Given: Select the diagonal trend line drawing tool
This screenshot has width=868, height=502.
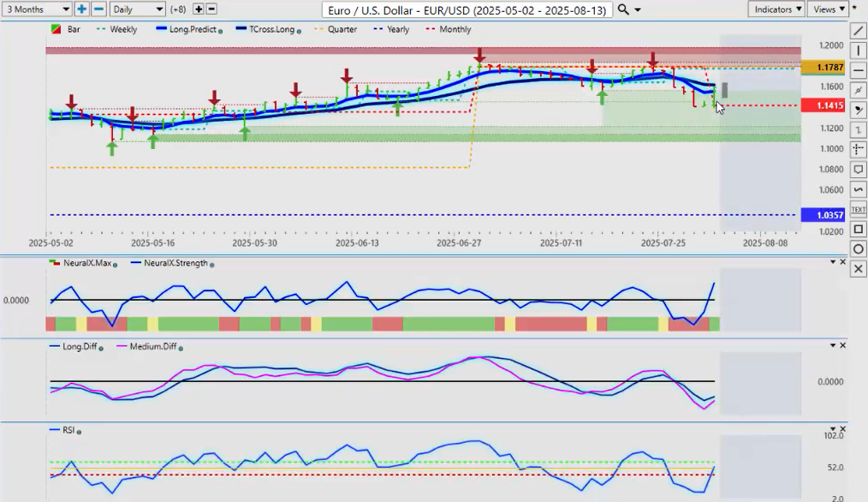Looking at the screenshot, I should pos(859,31).
